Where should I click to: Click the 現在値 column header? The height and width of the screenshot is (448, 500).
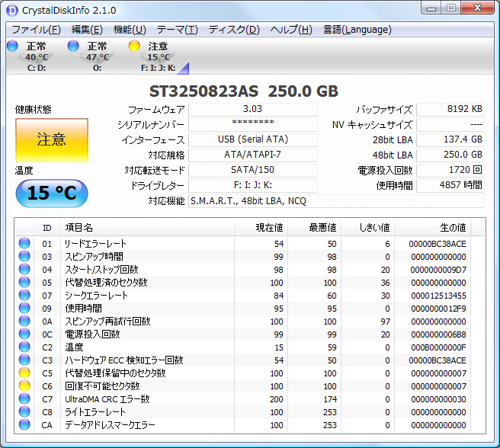point(261,228)
